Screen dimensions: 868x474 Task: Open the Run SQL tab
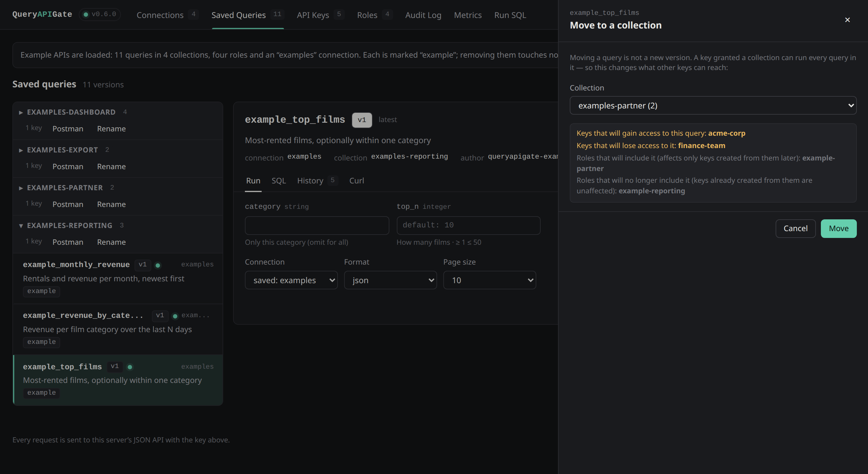510,15
